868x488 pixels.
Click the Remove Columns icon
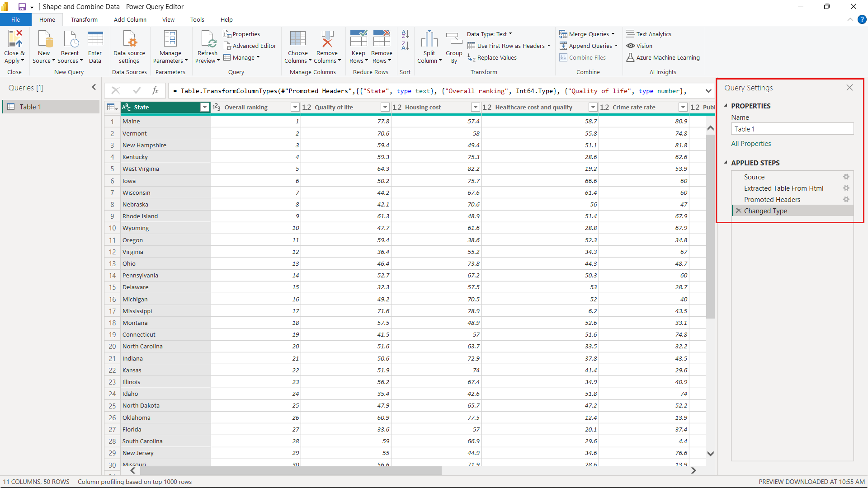pos(327,39)
